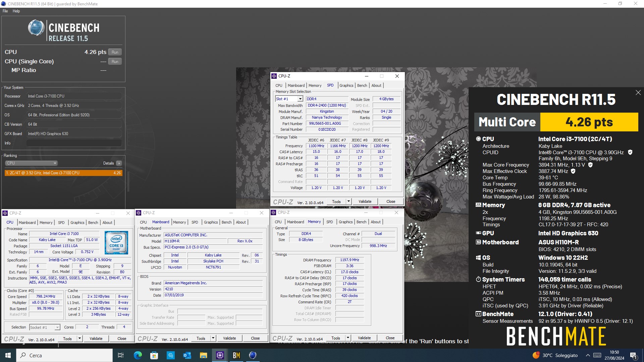Open the weather widget on the taskbar

click(555, 355)
